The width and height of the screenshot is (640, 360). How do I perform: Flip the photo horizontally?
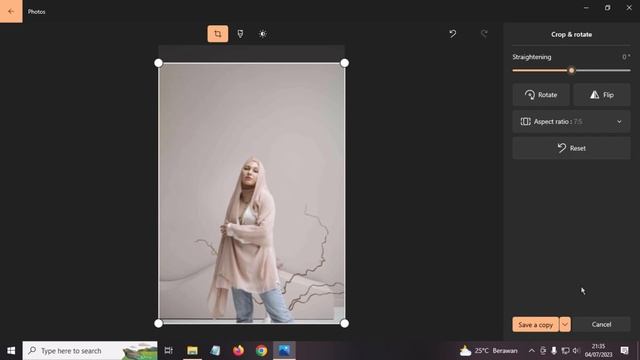pos(602,95)
